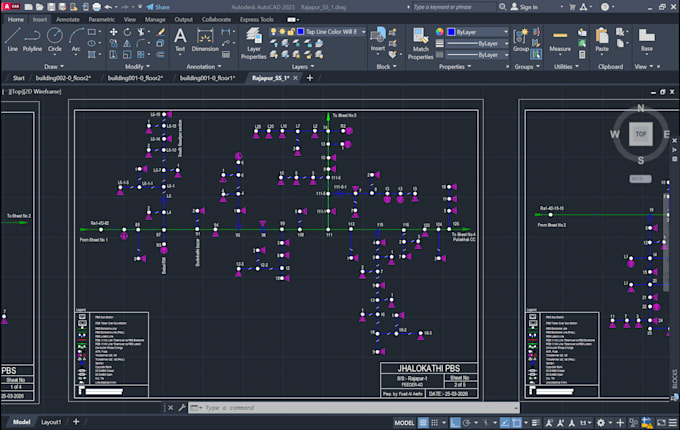Open the Autodesk App Store cart icon
Image resolution: width=680 pixels, height=430 pixels.
[x=572, y=7]
